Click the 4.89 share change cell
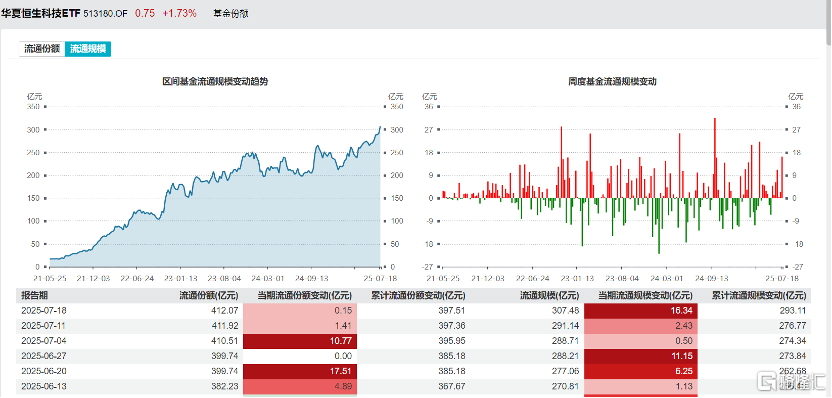 tap(300, 386)
